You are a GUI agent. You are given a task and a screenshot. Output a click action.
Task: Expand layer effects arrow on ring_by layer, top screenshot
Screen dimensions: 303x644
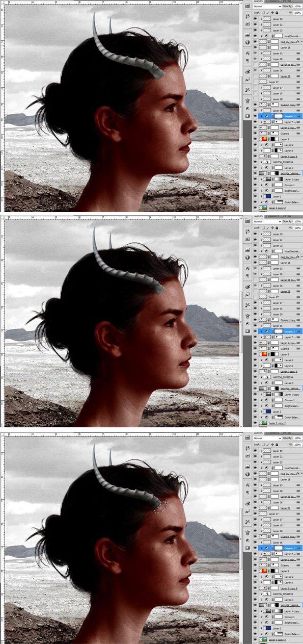tap(301, 42)
